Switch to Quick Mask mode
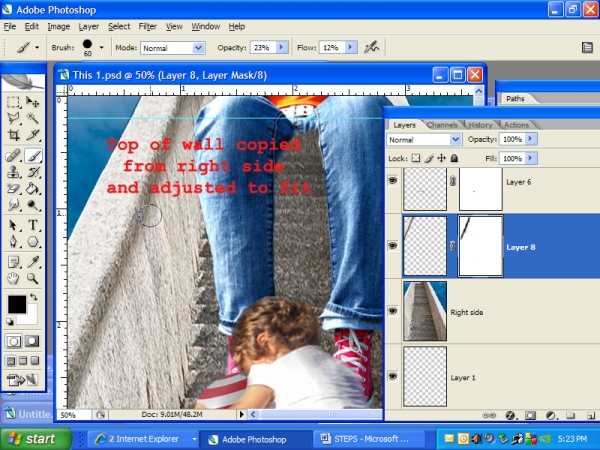Viewport: 600px width, 450px height. pyautogui.click(x=32, y=341)
